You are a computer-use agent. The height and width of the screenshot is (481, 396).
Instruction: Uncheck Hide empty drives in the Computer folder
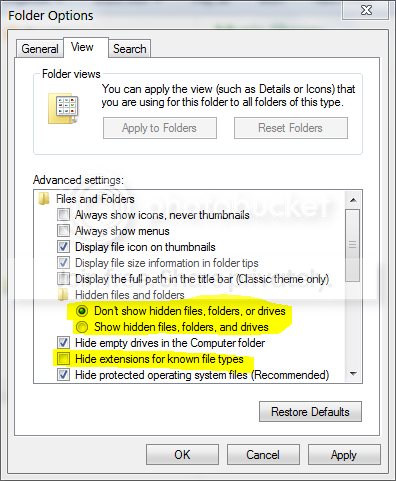(63, 343)
